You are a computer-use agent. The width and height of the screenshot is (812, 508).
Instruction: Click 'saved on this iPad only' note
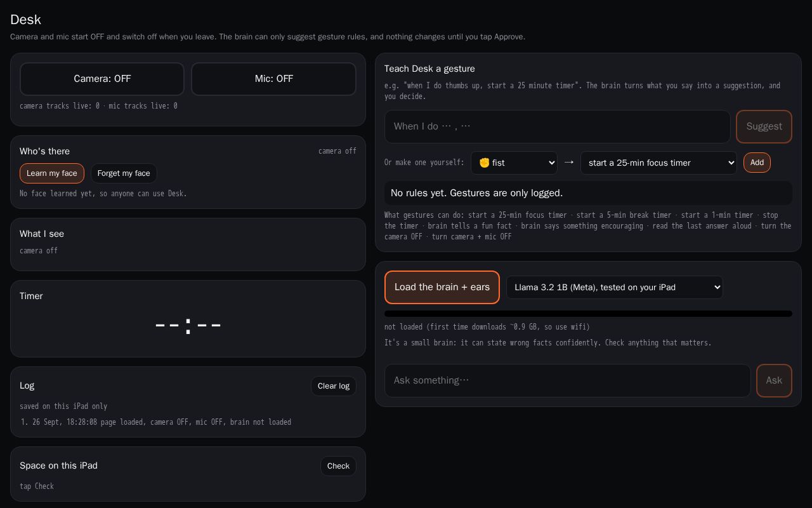point(63,406)
